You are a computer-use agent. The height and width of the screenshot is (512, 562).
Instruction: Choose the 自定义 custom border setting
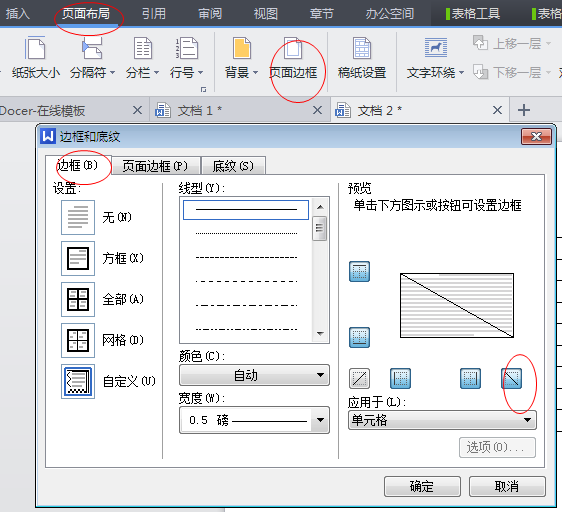[x=78, y=381]
